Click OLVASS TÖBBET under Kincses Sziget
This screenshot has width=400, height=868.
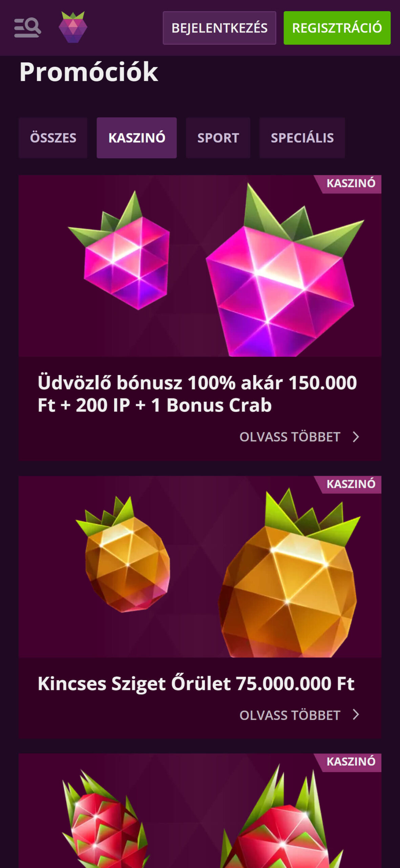click(x=290, y=715)
